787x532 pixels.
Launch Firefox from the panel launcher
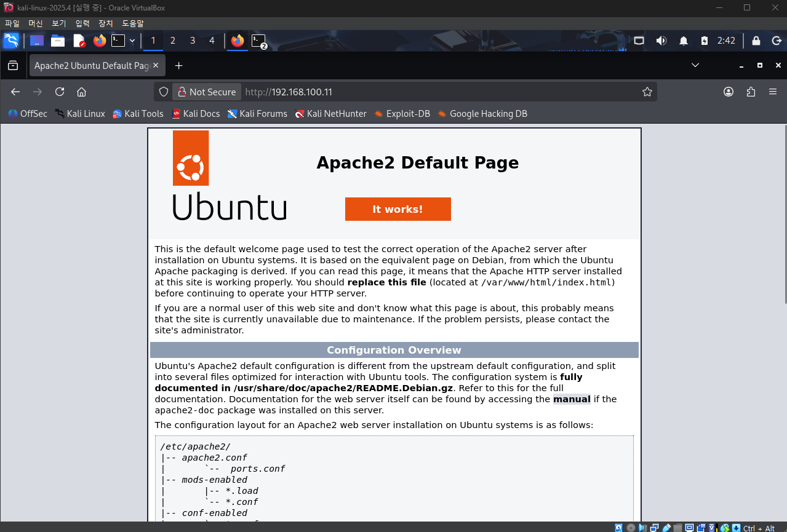click(100, 41)
